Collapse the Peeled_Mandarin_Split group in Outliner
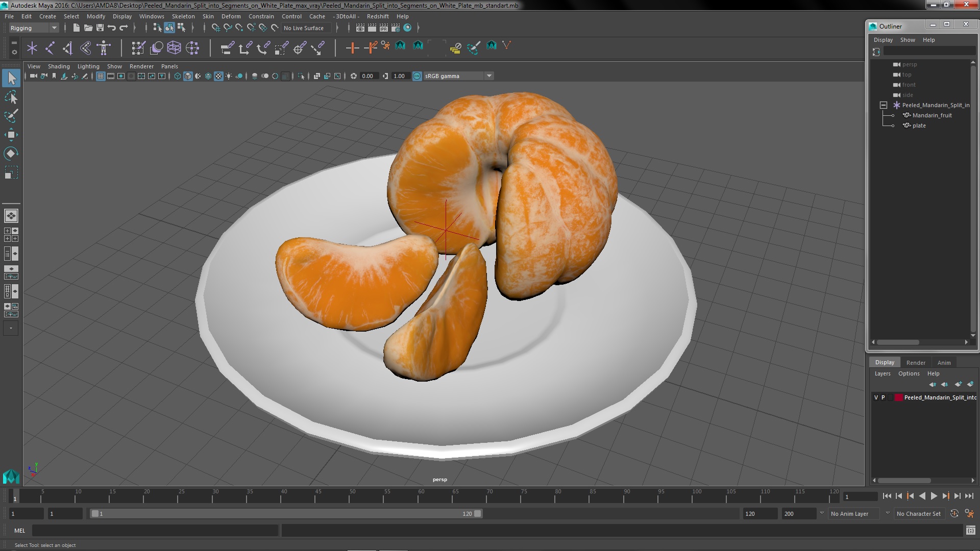 [884, 105]
